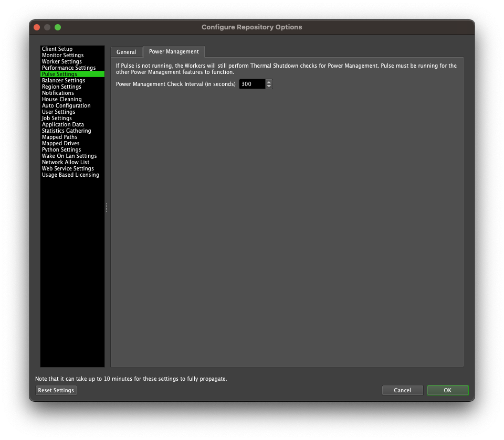Select Python Settings in the list

point(72,149)
